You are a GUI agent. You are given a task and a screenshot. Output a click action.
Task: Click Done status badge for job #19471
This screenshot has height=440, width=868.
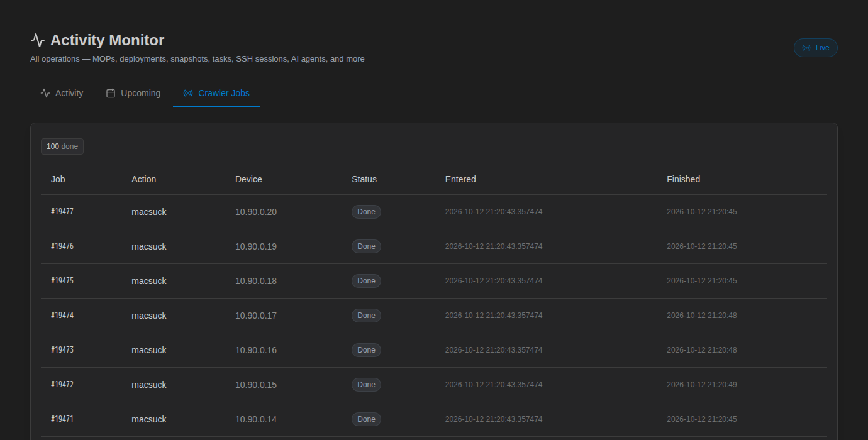(366, 419)
